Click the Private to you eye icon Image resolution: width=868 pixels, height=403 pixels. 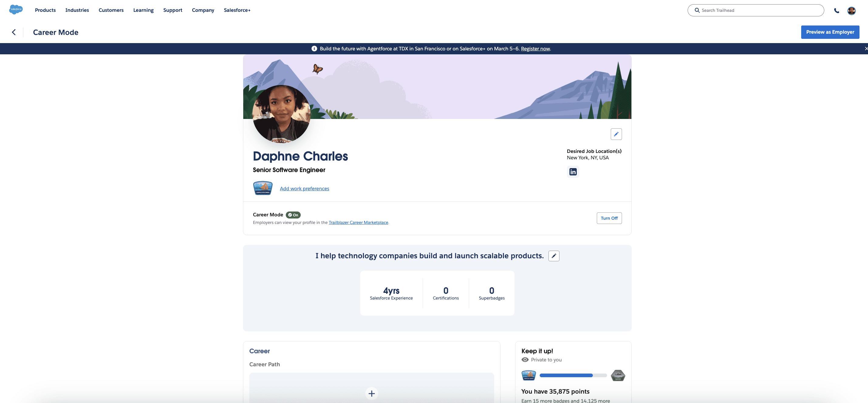pos(525,360)
